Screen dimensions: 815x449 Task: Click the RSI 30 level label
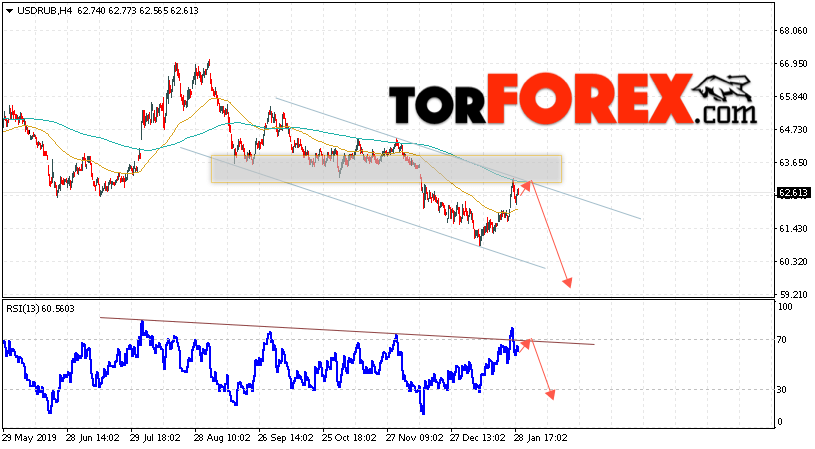(781, 390)
